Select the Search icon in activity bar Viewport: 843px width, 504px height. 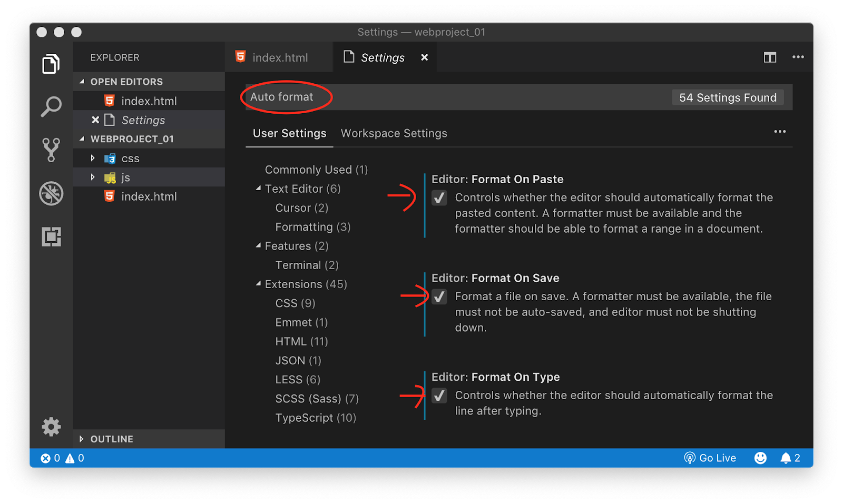tap(51, 106)
